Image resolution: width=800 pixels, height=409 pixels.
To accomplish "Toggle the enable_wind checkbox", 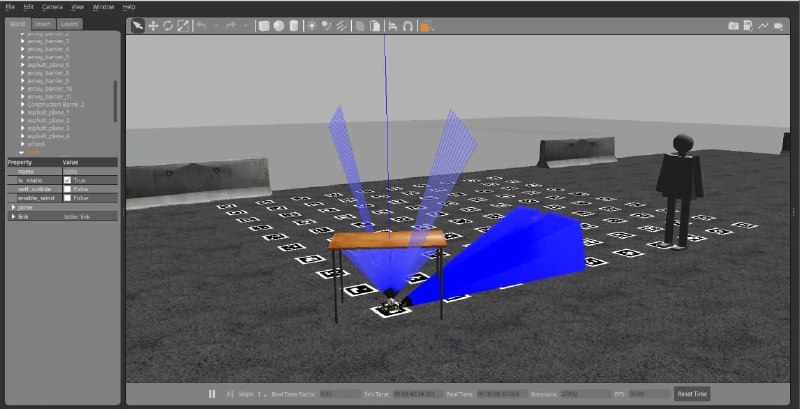I will [x=67, y=198].
